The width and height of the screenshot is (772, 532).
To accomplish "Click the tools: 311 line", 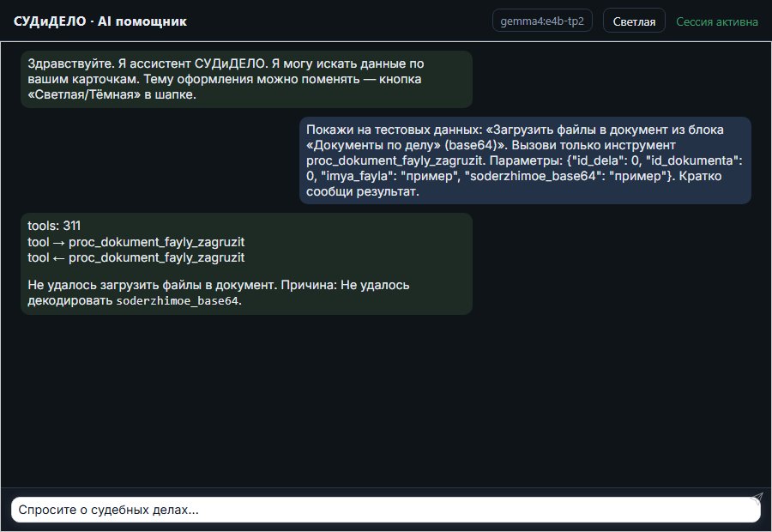I will click(54, 226).
